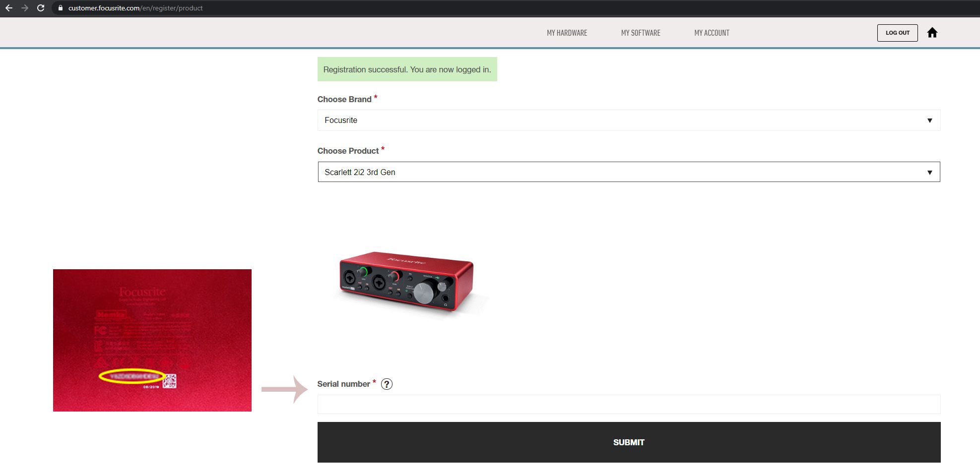Open the MY HARDWARE menu item
Screen dimensions: 980x476
(x=567, y=33)
